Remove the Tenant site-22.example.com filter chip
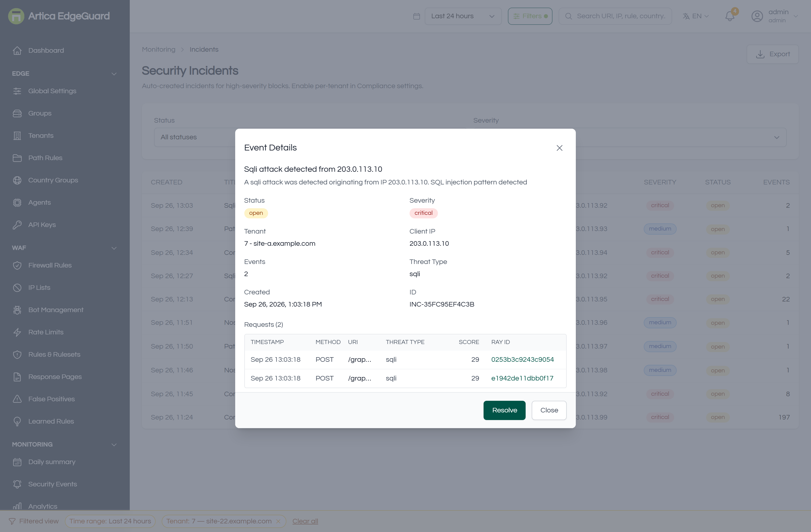This screenshot has width=811, height=532. (x=278, y=521)
